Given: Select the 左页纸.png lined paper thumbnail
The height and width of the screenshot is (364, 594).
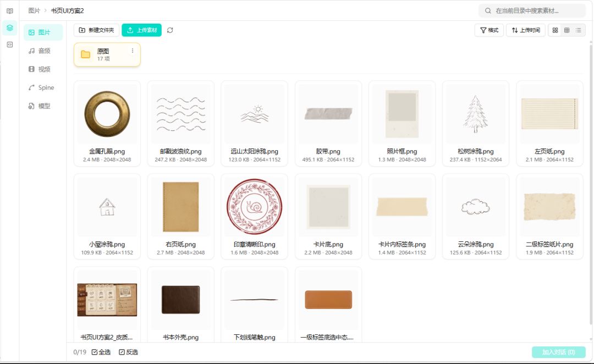Looking at the screenshot, I should click(549, 114).
